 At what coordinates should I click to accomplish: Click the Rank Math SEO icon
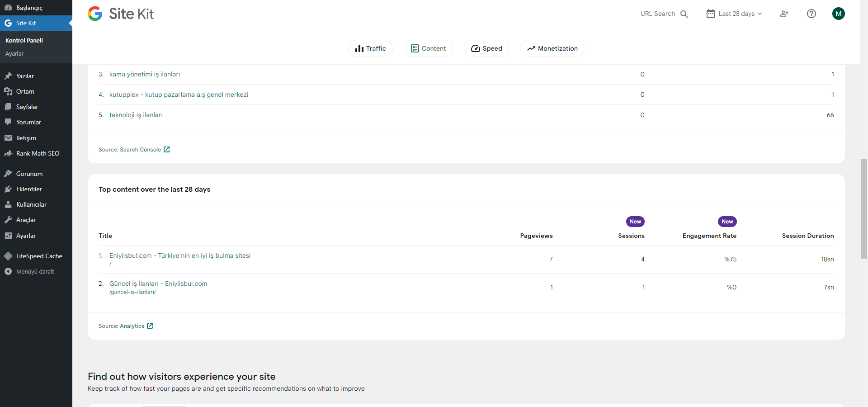(x=8, y=153)
